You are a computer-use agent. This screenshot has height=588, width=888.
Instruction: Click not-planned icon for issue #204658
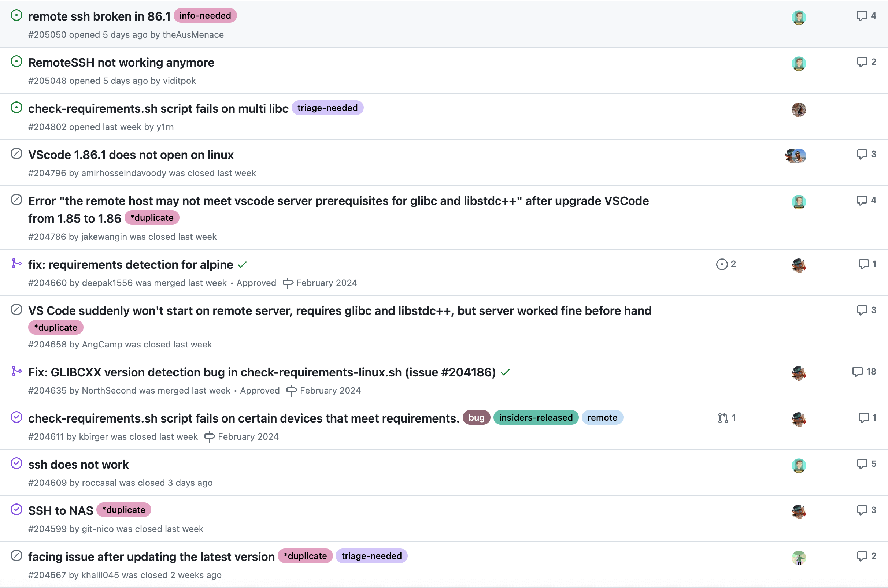(16, 310)
